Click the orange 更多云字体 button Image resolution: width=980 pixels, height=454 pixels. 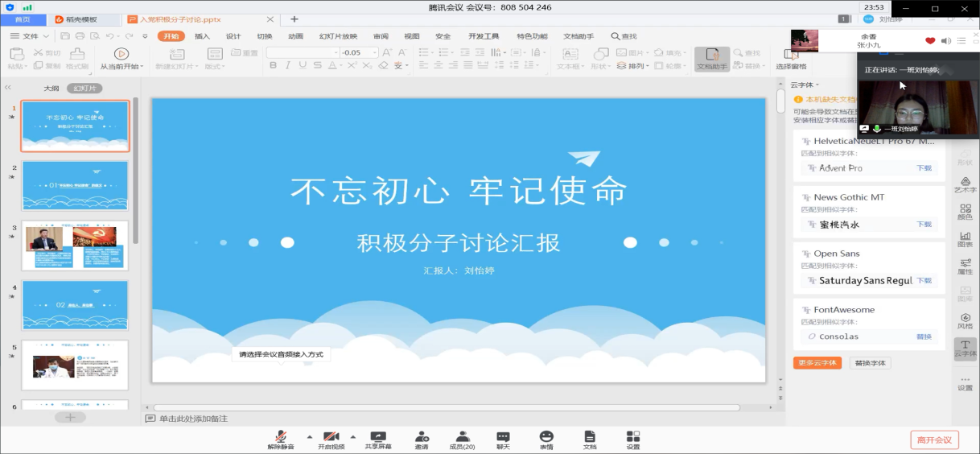coord(817,363)
